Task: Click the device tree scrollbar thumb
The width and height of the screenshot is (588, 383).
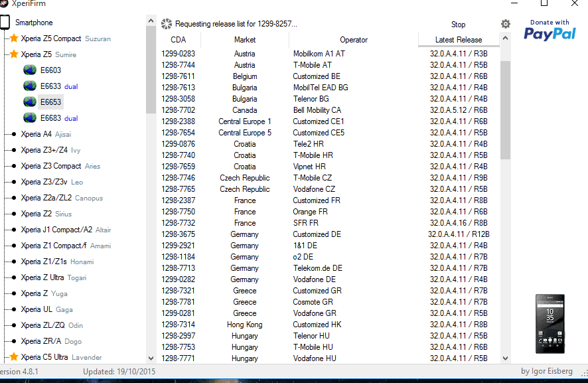Action: [151, 70]
